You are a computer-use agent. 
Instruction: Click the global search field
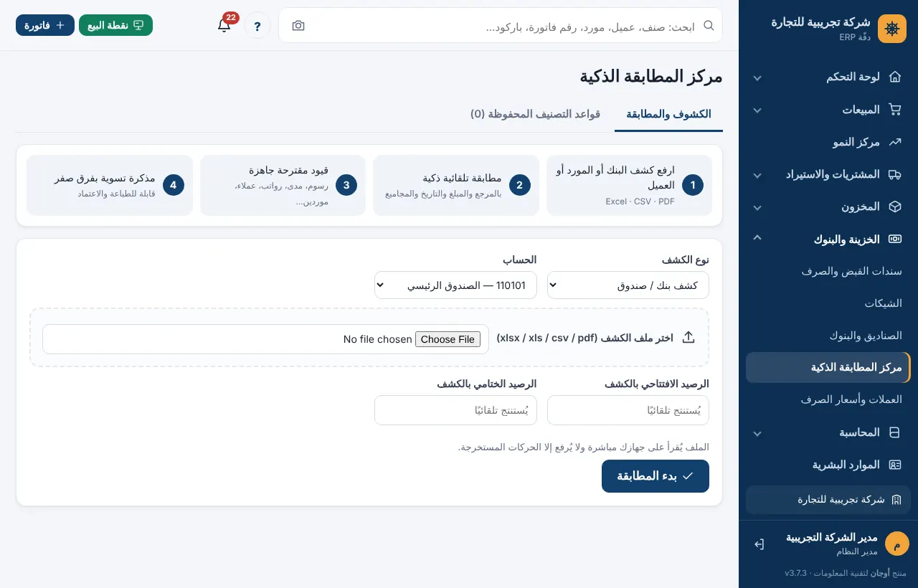501,26
